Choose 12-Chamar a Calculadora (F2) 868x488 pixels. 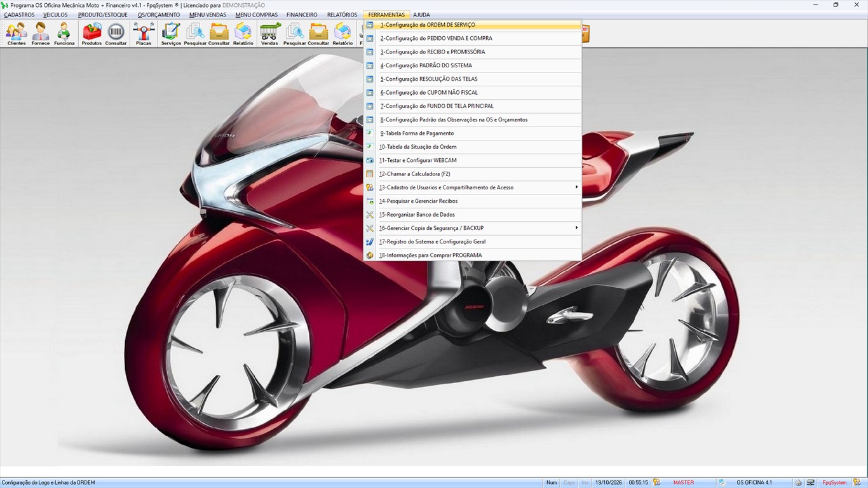(473, 174)
